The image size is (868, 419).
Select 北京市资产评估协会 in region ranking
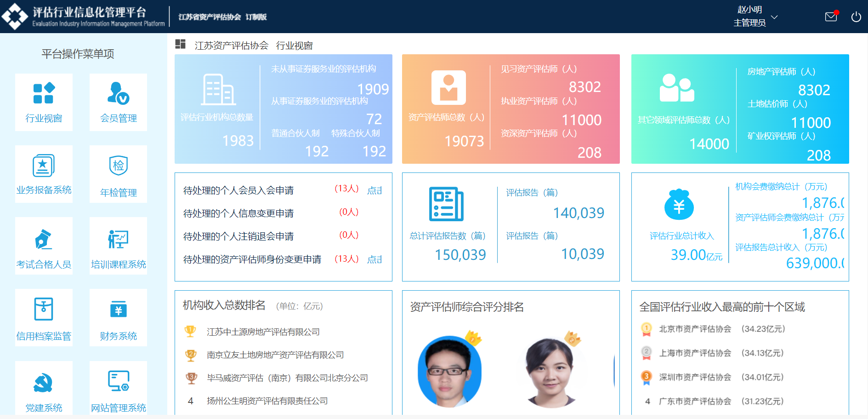coord(695,329)
